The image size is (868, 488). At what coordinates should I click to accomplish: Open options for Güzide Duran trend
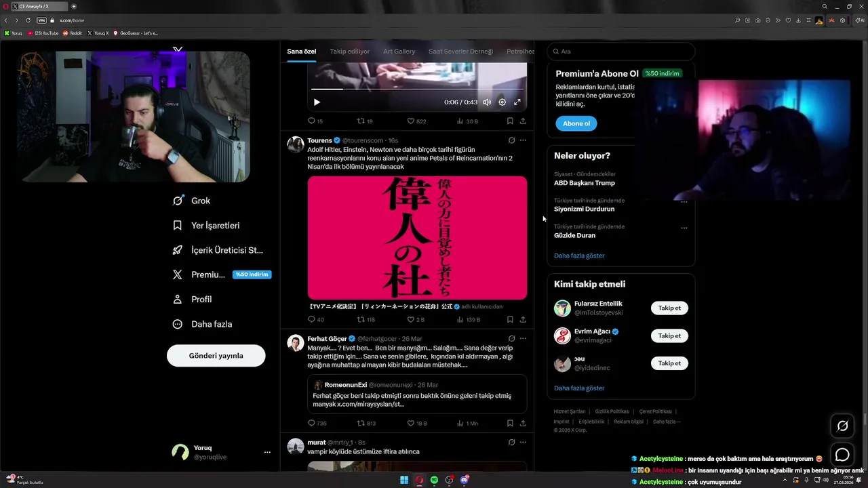coord(684,228)
